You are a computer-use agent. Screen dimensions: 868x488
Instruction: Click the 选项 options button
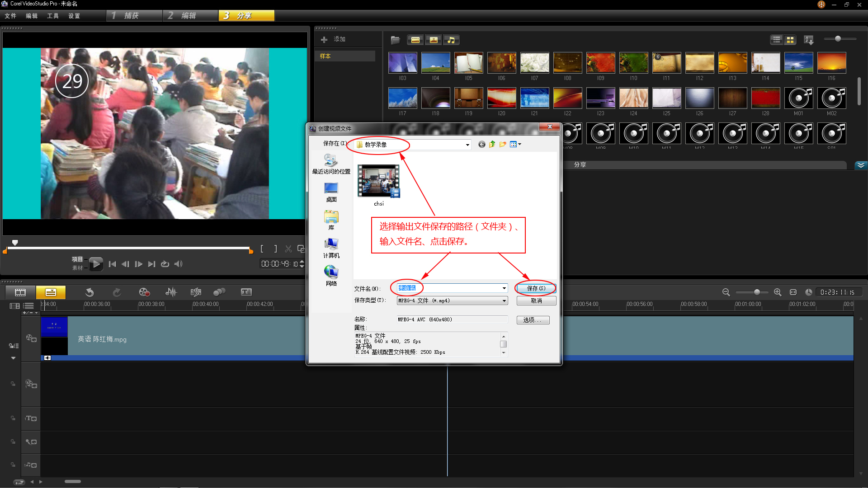[533, 320]
